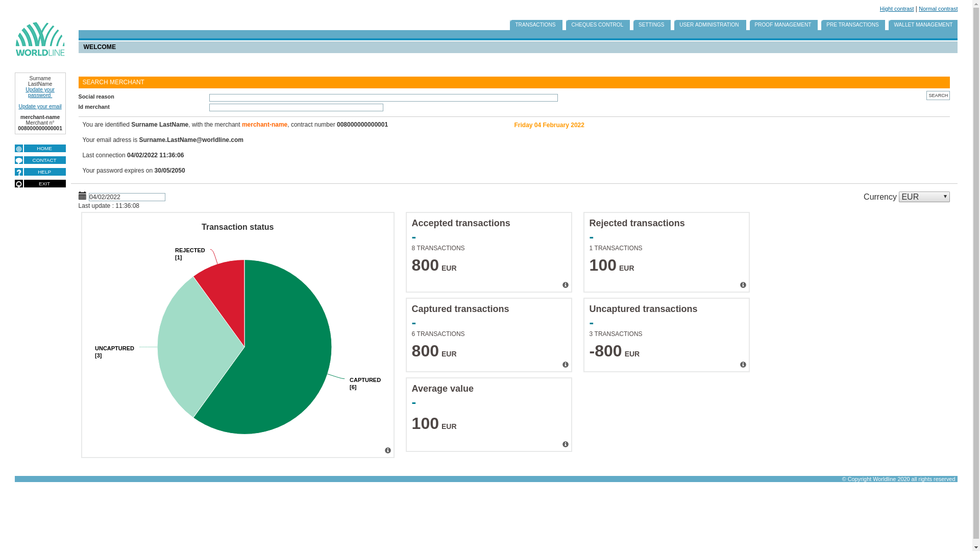Click Update your password link
This screenshot has height=551, width=980.
pyautogui.click(x=40, y=92)
